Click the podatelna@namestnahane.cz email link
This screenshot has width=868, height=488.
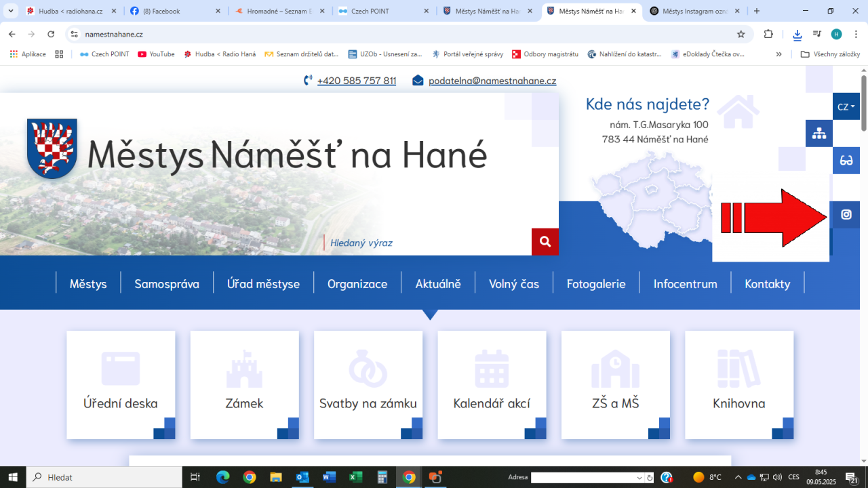pyautogui.click(x=492, y=81)
